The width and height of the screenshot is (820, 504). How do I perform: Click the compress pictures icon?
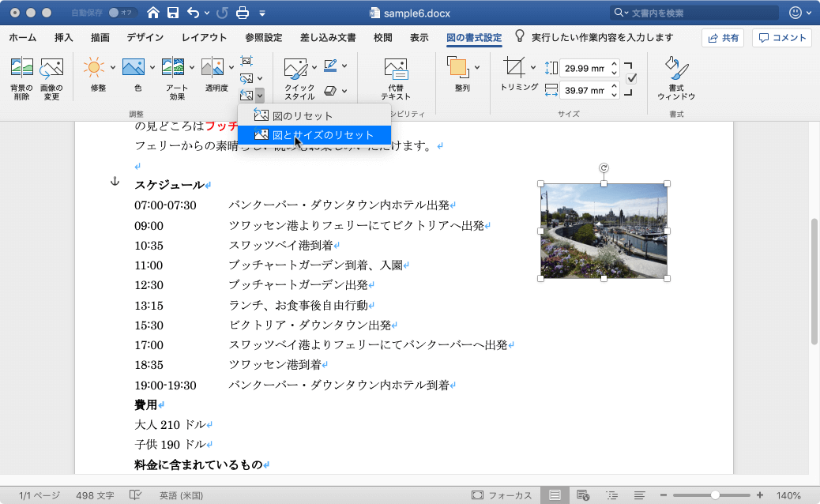[x=246, y=61]
